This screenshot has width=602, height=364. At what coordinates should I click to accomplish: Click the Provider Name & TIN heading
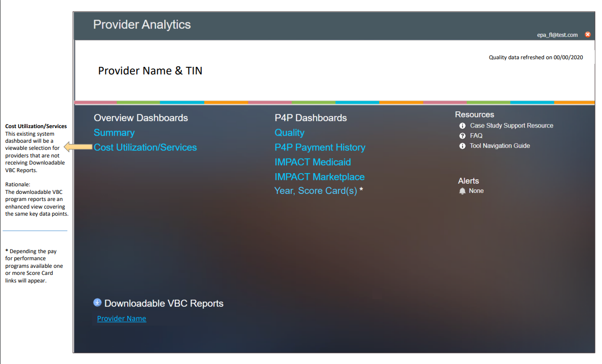150,71
